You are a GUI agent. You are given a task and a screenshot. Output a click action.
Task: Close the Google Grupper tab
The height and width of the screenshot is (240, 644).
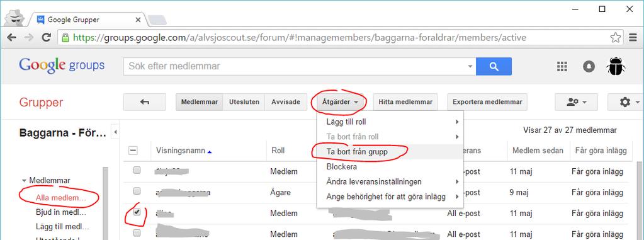point(138,20)
